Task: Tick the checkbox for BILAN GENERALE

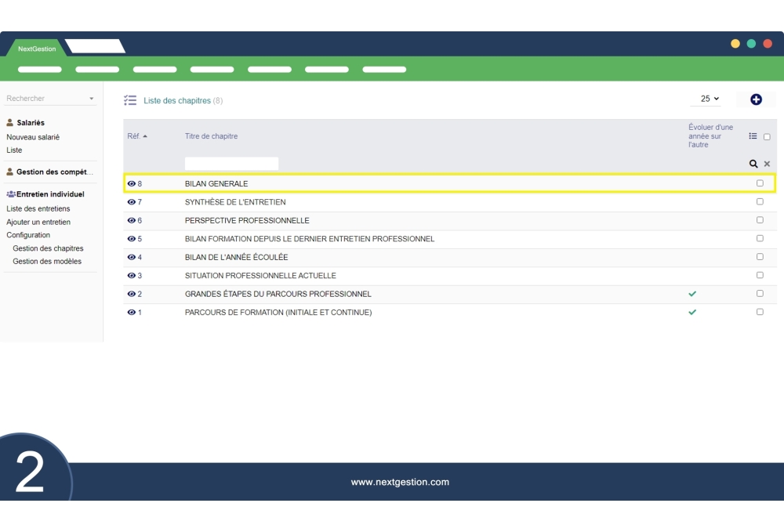Action: pyautogui.click(x=760, y=183)
